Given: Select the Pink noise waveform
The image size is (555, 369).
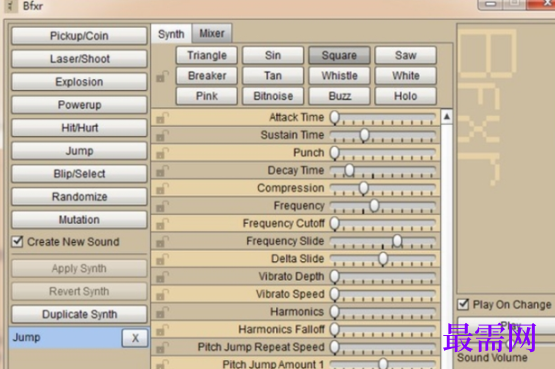Looking at the screenshot, I should coord(207,96).
